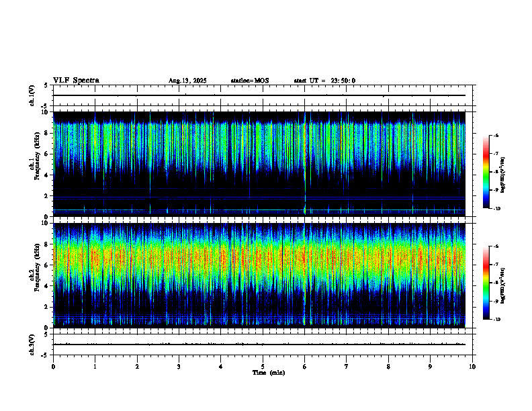Click the "Time (min)" x-axis label
Screen dimensions: 532x411
pyautogui.click(x=269, y=373)
